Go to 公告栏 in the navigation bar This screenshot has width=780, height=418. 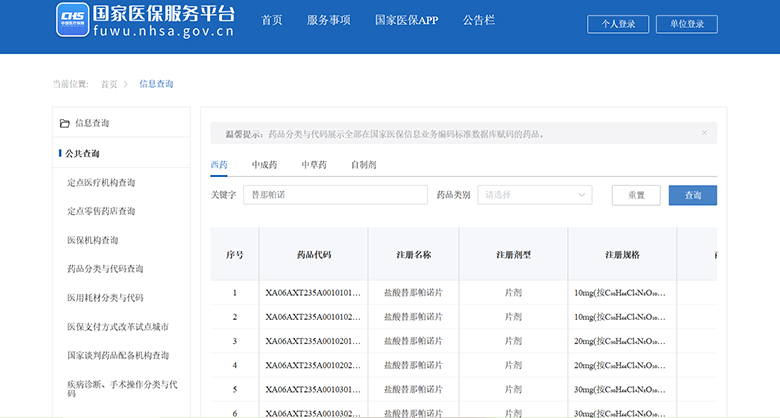479,20
